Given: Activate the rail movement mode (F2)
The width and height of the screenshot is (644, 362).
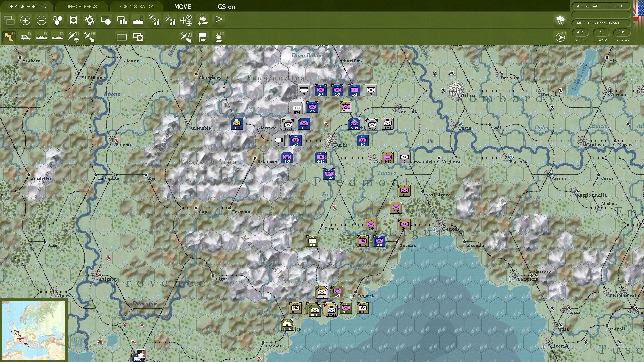Looking at the screenshot, I should [26, 36].
